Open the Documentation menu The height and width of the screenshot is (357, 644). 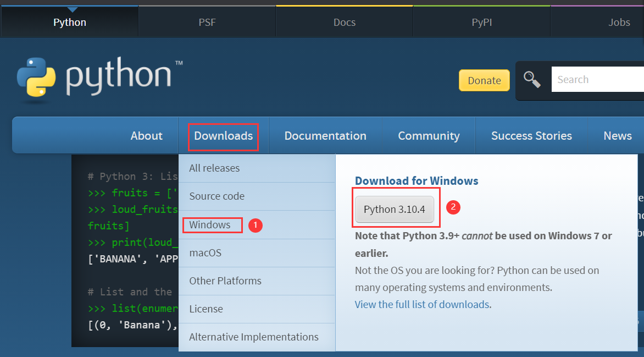coord(325,136)
